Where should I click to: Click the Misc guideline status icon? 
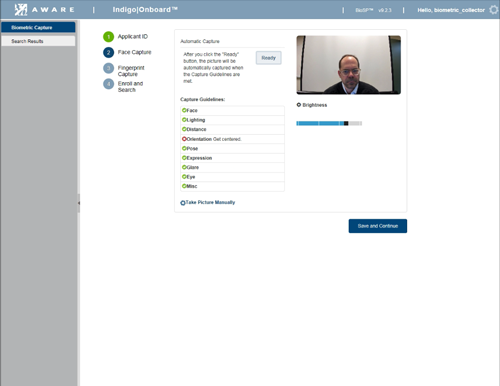click(x=184, y=186)
